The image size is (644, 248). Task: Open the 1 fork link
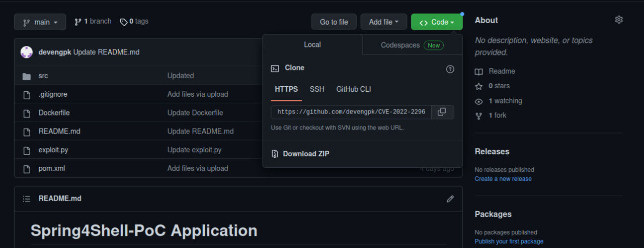498,115
